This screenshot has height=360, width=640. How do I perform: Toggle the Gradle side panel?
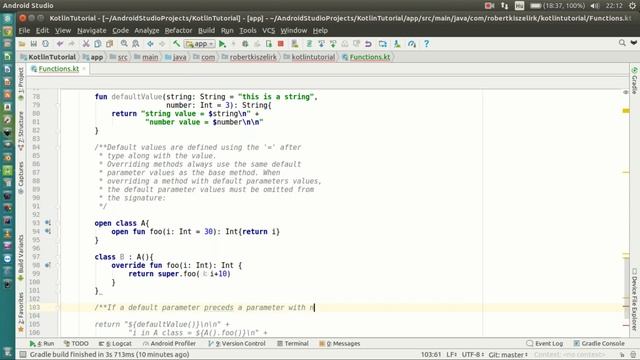[634, 80]
